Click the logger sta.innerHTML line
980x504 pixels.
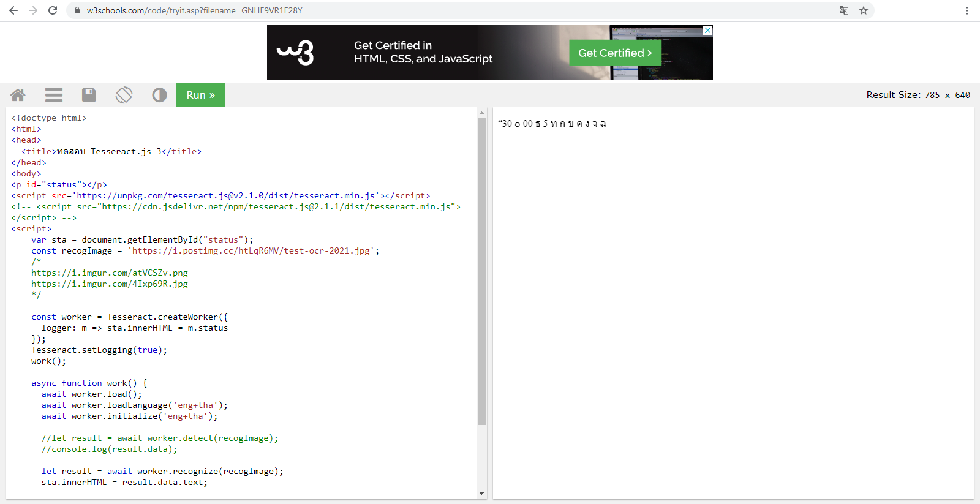pos(135,328)
